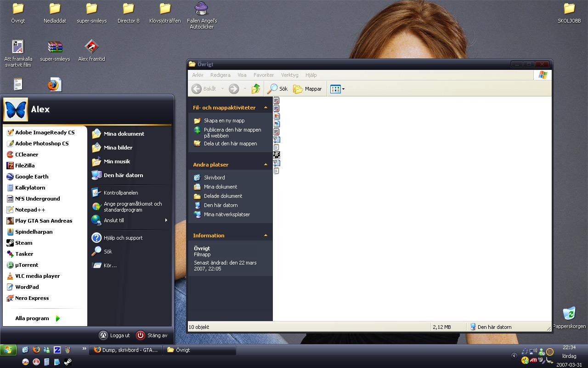Click the Övrigt taskbar button
This screenshot has width=588, height=368.
tap(200, 350)
